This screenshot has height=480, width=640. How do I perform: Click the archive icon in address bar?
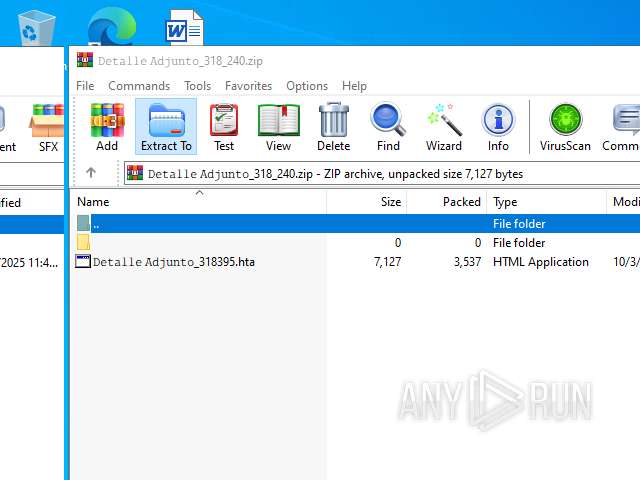[x=135, y=173]
